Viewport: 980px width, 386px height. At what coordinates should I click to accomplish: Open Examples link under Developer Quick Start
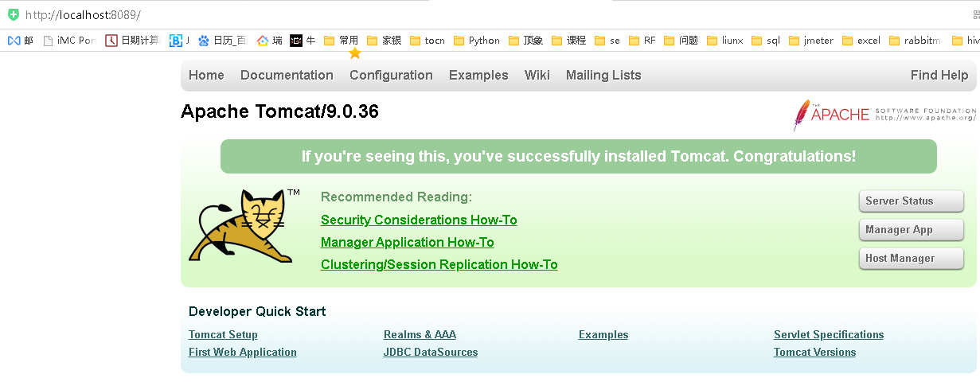coord(603,335)
